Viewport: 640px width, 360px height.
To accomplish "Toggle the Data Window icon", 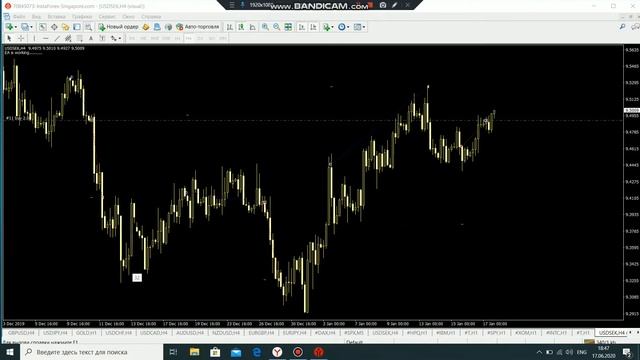I will point(54,27).
